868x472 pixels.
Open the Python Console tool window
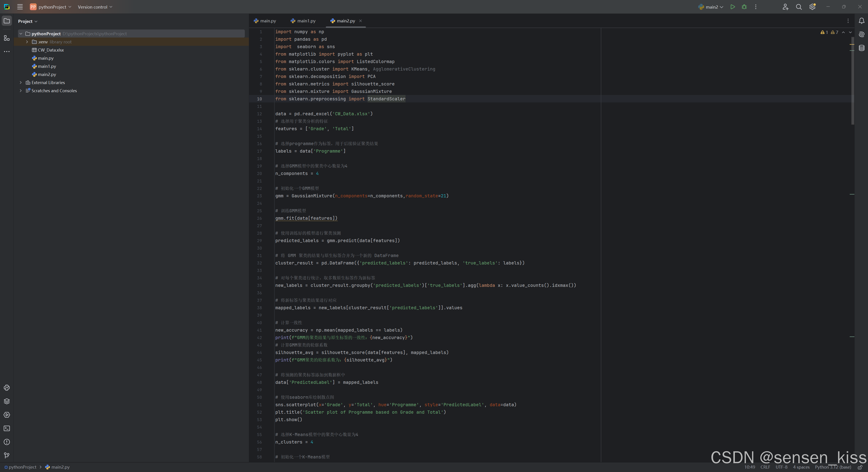(x=7, y=388)
